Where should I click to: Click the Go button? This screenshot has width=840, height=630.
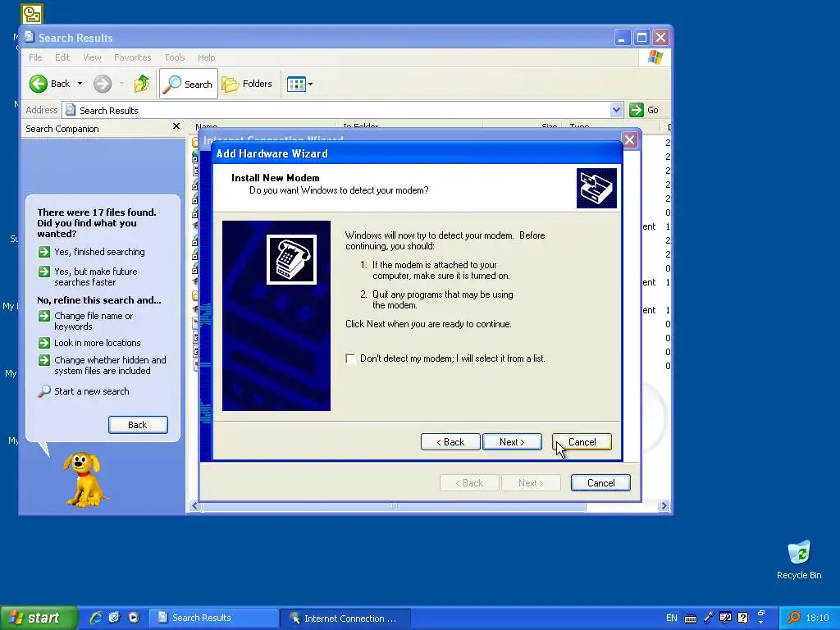[x=645, y=110]
